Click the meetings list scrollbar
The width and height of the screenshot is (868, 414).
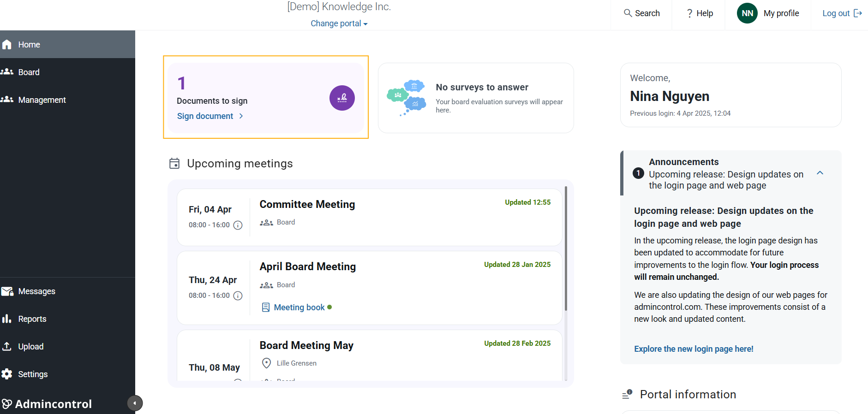tap(566, 249)
